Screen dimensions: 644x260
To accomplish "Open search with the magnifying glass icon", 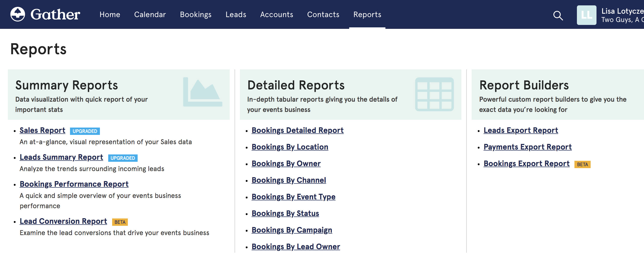I will (x=558, y=15).
